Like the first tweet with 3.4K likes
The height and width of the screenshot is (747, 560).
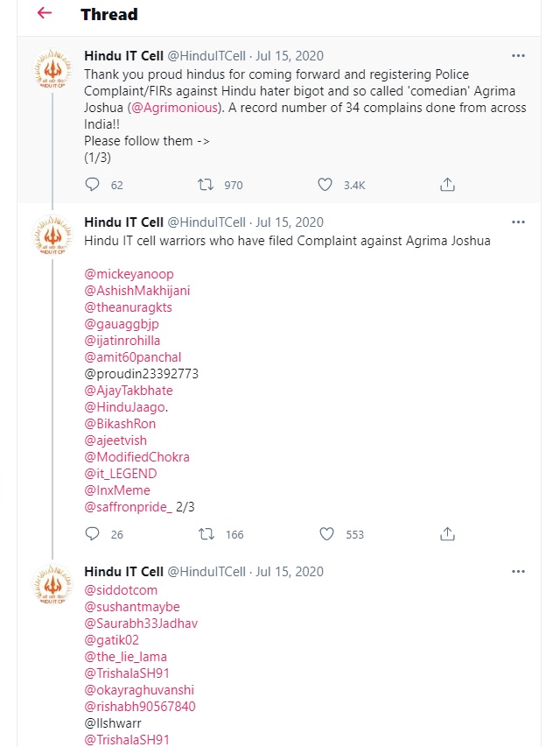click(x=325, y=185)
